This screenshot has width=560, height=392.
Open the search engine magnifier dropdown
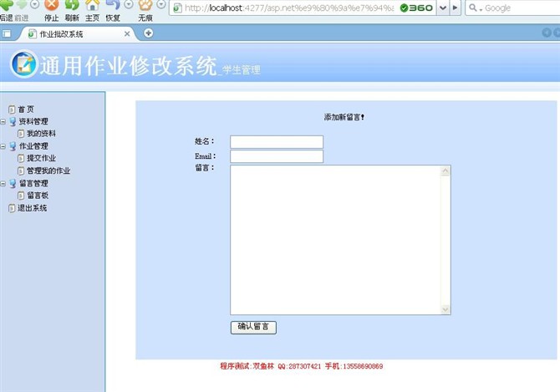(x=475, y=8)
